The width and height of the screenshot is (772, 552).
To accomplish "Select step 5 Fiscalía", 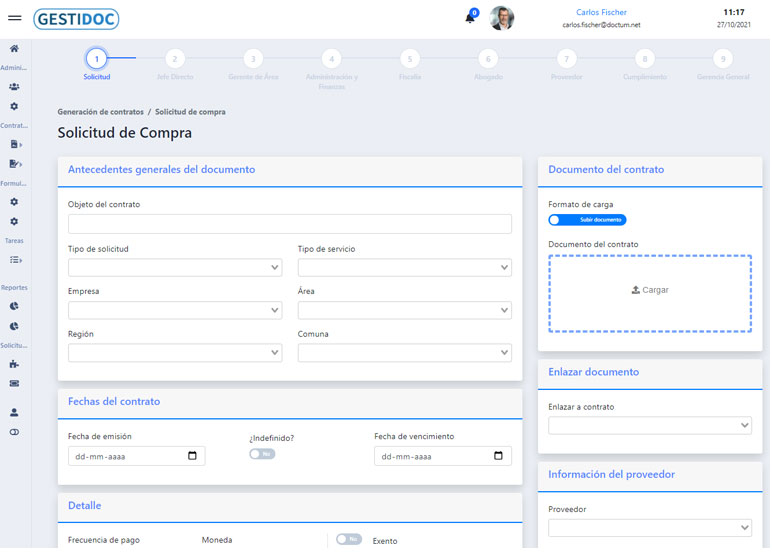I will [410, 59].
